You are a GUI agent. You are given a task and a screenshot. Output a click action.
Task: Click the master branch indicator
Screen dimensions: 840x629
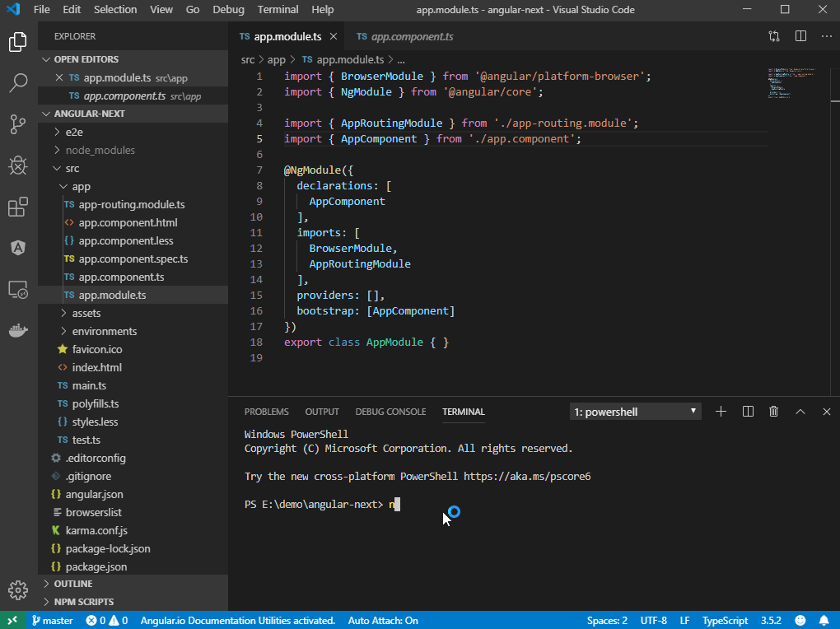click(53, 621)
